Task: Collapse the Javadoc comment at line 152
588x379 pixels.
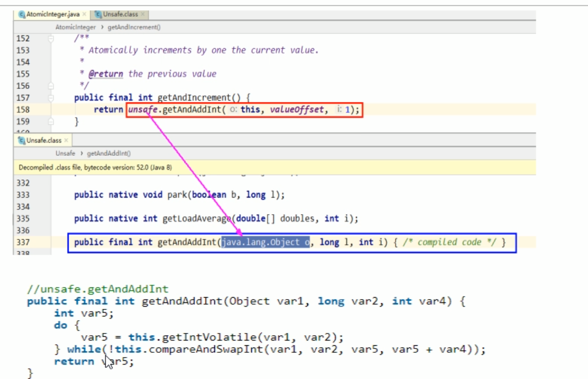Action: (50, 38)
